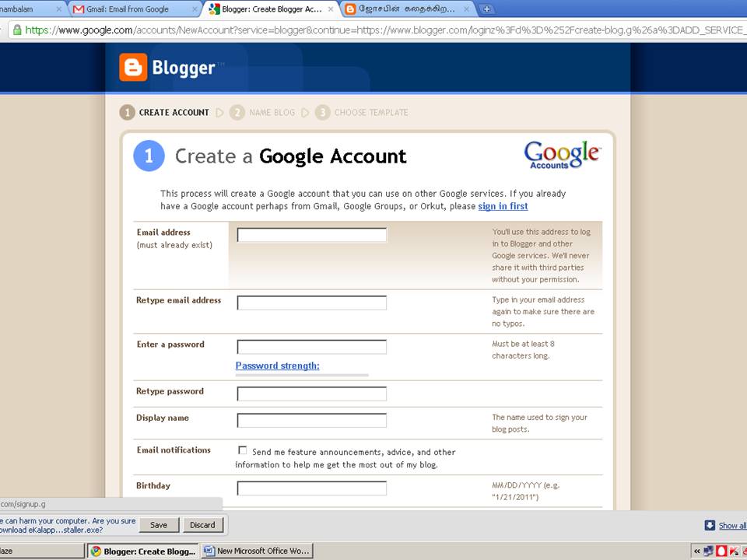
Task: Click the Blogger favicon on the Tamil-titled tab
Action: pyautogui.click(x=350, y=9)
